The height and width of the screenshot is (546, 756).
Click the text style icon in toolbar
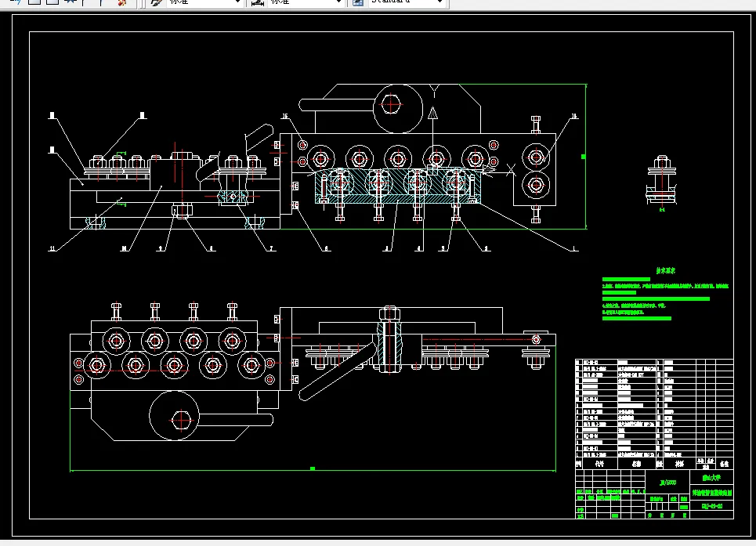(x=156, y=2)
